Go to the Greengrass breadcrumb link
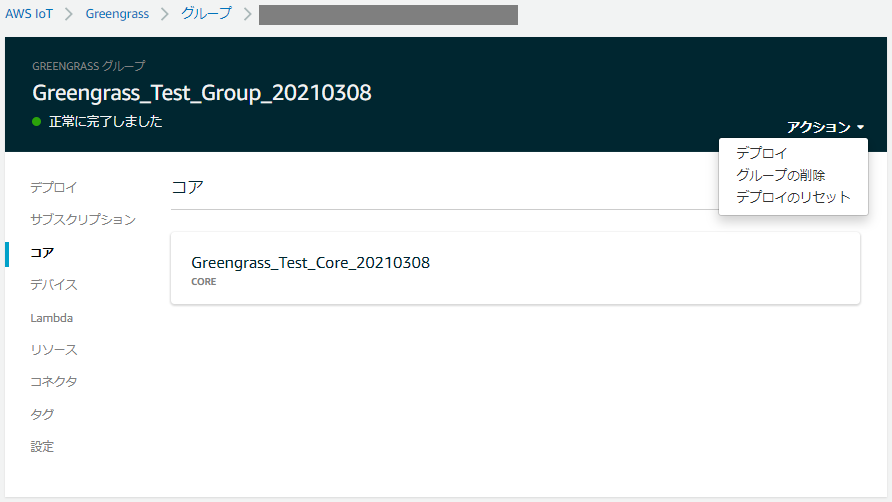Viewport: 892px width, 502px height. pyautogui.click(x=117, y=14)
